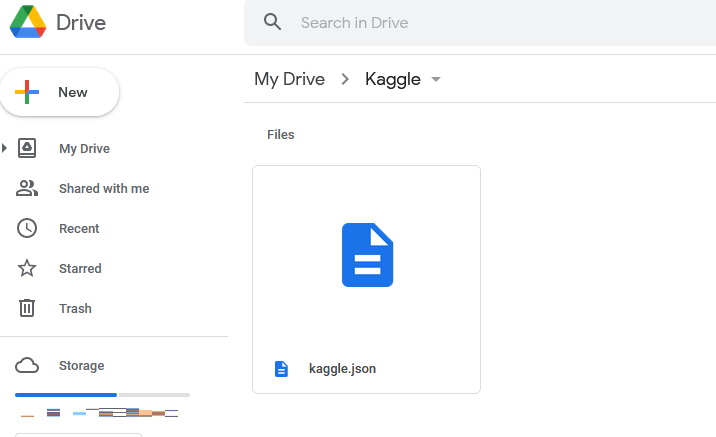The height and width of the screenshot is (437, 716).
Task: Expand the My Drive tree arrow
Action: [x=4, y=148]
